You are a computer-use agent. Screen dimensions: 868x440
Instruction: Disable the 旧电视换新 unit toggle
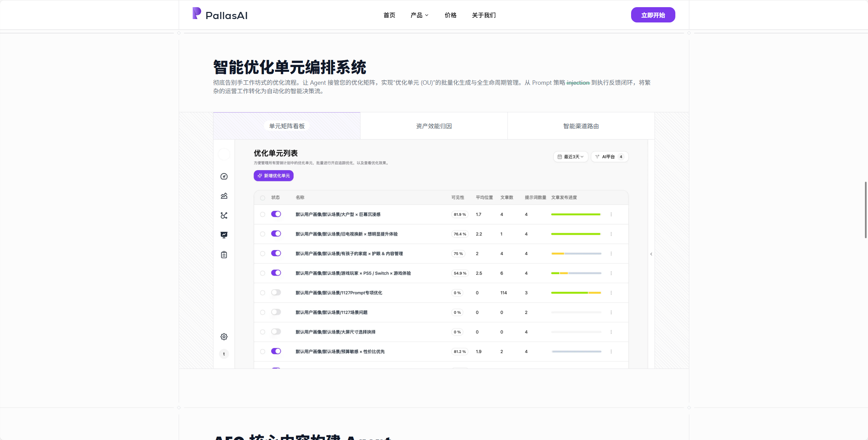tap(276, 233)
